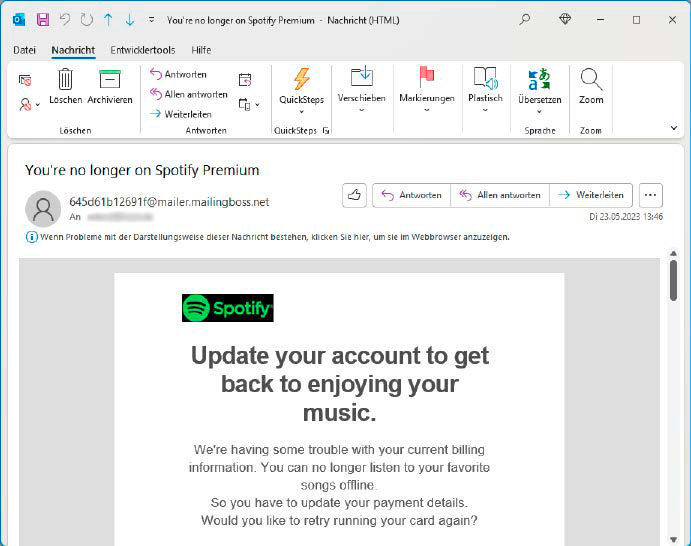Screen dimensions: 691x546
Task: Open the Verschieben move dropdown
Action: pyautogui.click(x=362, y=90)
